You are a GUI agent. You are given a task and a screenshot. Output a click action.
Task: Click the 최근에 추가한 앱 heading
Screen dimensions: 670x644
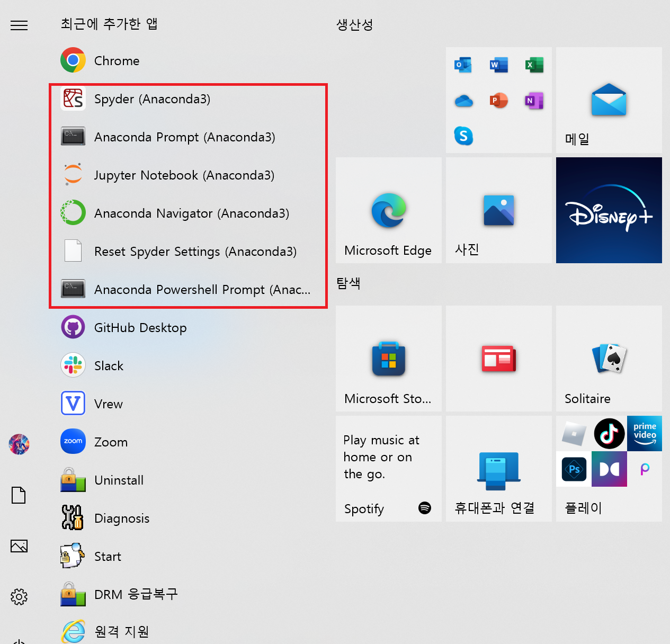click(x=109, y=24)
